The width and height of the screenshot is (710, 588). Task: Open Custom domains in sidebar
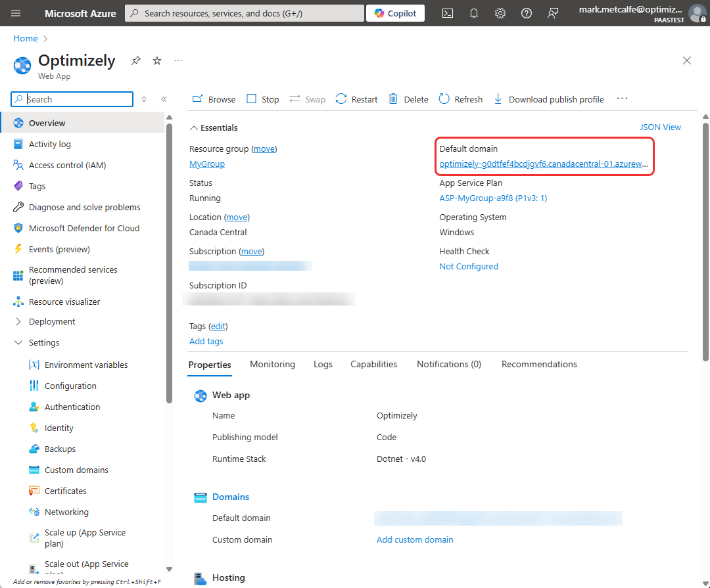point(76,470)
